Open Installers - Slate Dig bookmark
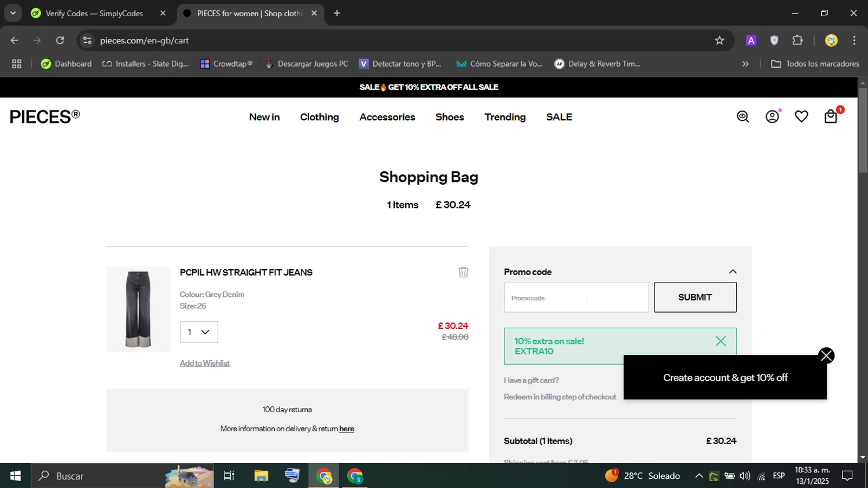Screen dimensions: 868x488 click(145, 64)
